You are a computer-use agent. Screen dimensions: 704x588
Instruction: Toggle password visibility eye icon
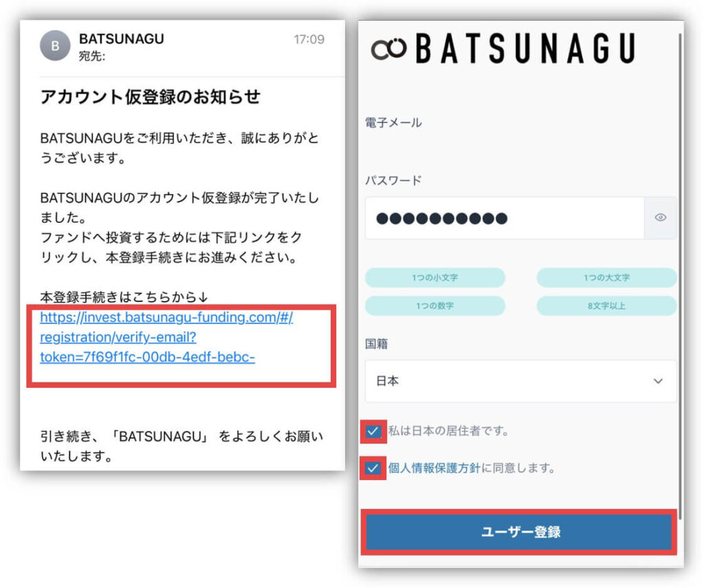pos(661,218)
